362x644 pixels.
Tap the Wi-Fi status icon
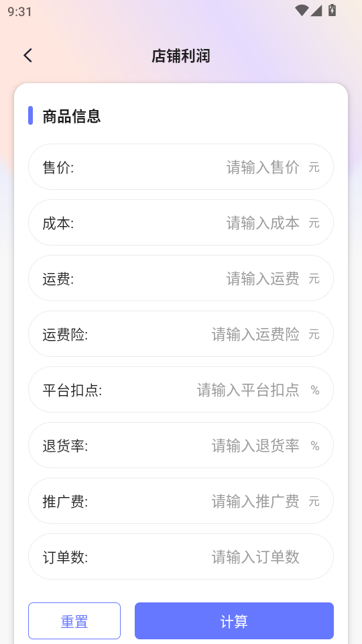(302, 11)
